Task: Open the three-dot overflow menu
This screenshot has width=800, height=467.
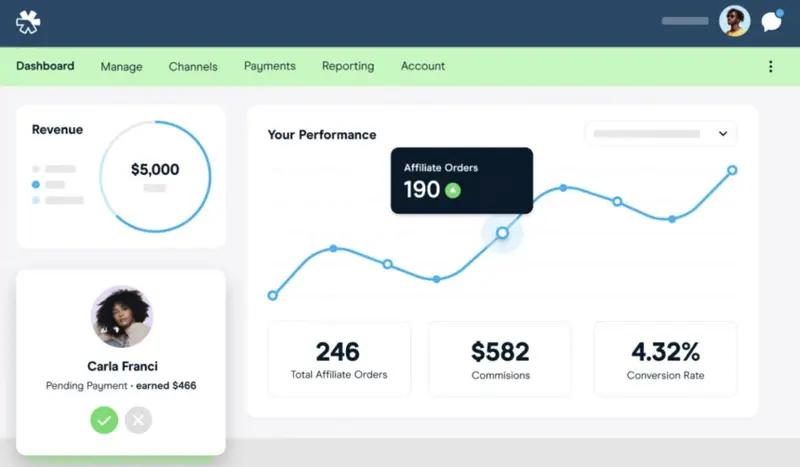Action: (x=770, y=67)
